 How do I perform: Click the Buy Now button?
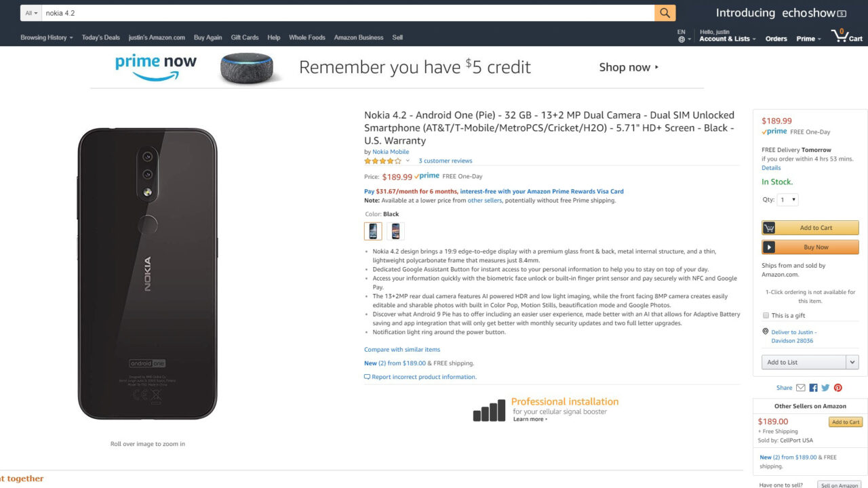click(x=810, y=247)
